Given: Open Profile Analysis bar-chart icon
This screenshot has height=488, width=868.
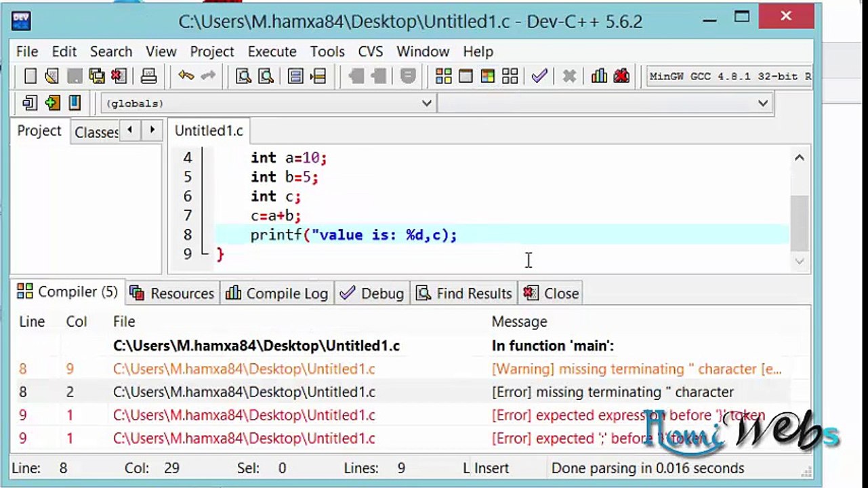Looking at the screenshot, I should [599, 76].
